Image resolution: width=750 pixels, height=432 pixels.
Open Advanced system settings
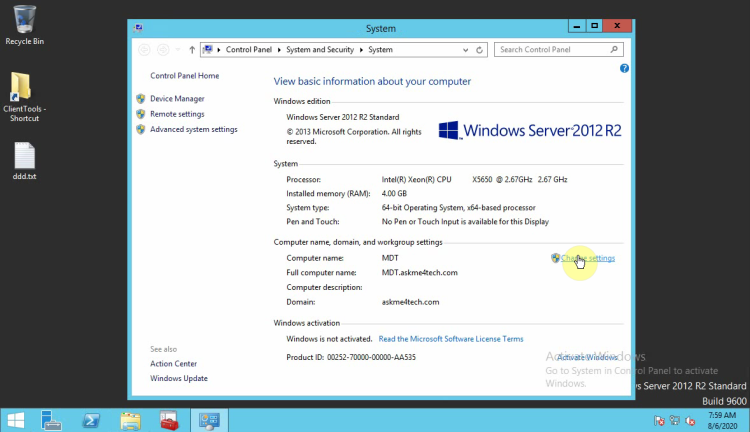pyautogui.click(x=193, y=129)
